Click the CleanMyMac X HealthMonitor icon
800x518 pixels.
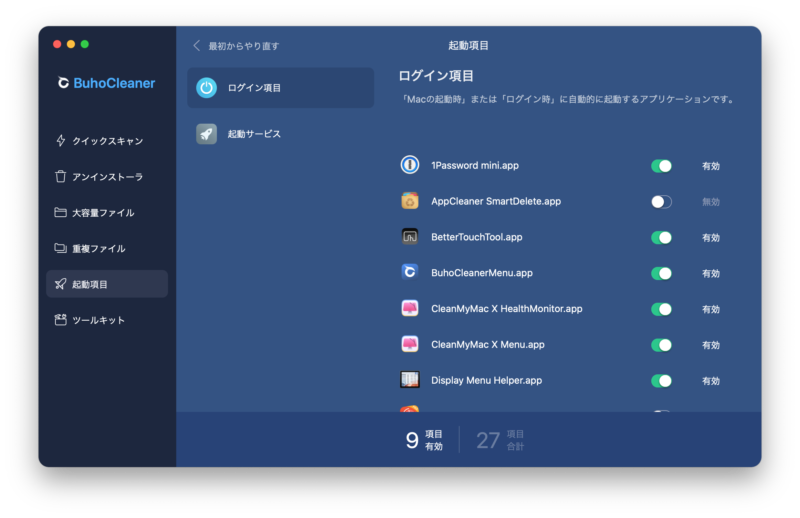click(410, 308)
